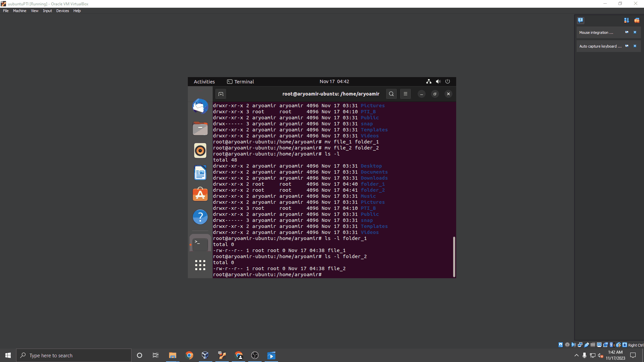
Task: Open the VirtualBox Help menu
Action: pos(77,11)
